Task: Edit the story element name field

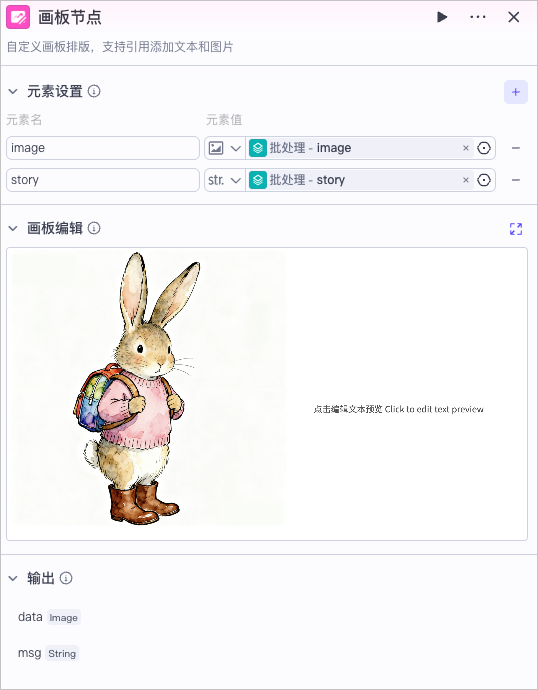Action: point(103,180)
